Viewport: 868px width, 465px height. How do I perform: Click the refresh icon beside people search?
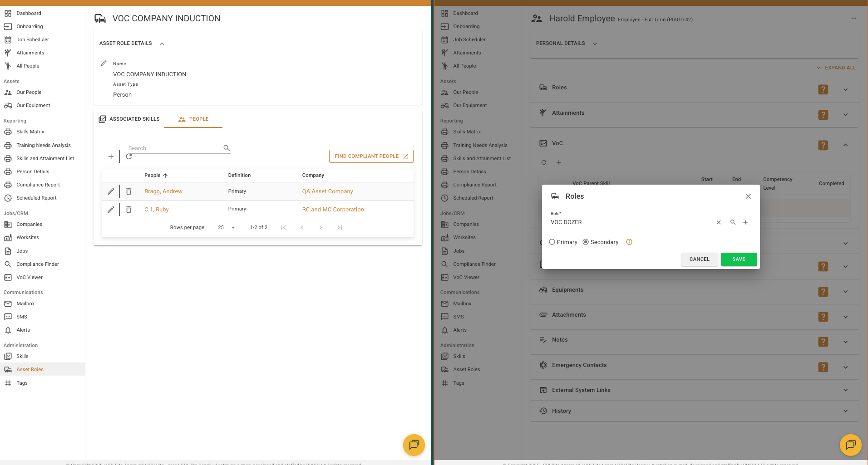(129, 157)
